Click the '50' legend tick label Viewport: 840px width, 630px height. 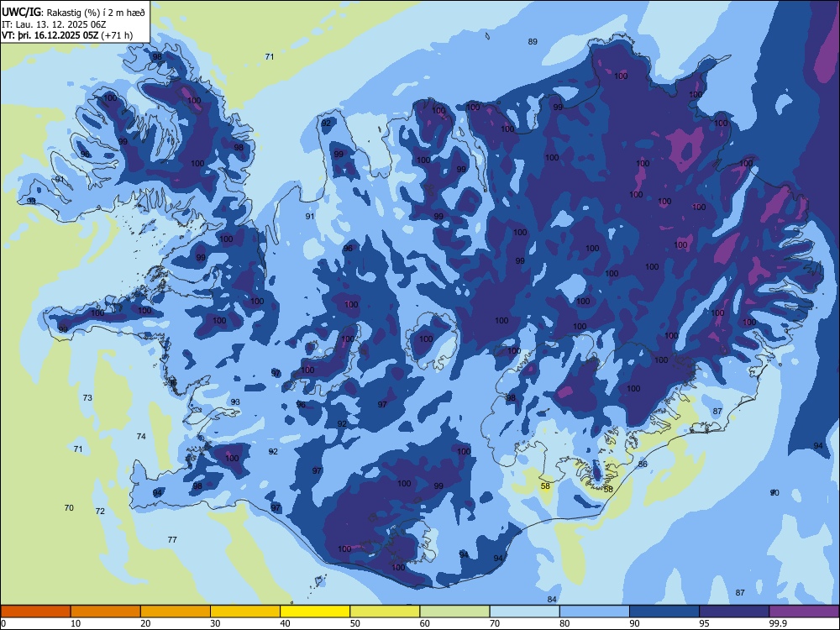pos(355,623)
